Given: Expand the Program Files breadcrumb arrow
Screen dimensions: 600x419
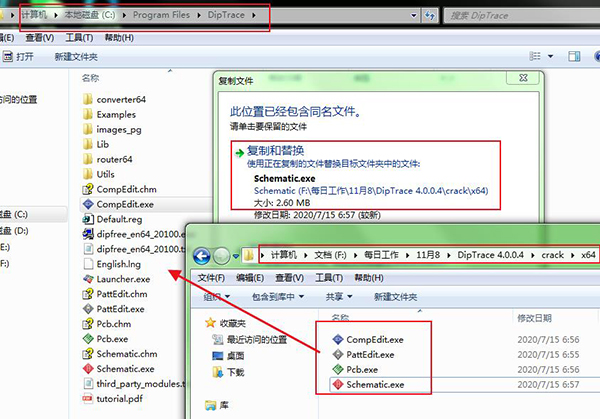Looking at the screenshot, I should [x=199, y=15].
